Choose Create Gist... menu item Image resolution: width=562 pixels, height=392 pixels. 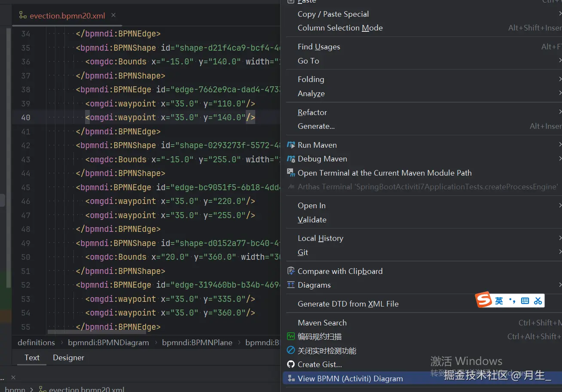[421, 365]
